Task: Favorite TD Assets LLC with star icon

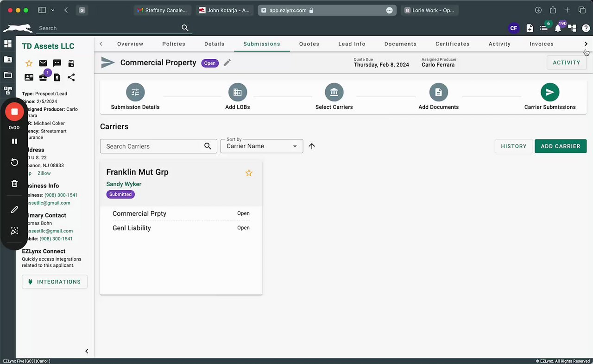Action: (x=29, y=63)
